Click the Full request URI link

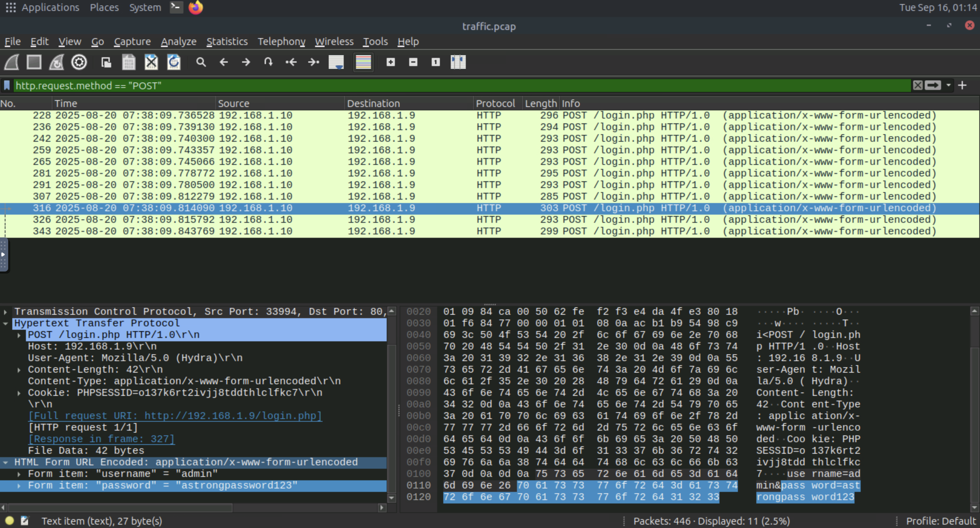(x=175, y=416)
